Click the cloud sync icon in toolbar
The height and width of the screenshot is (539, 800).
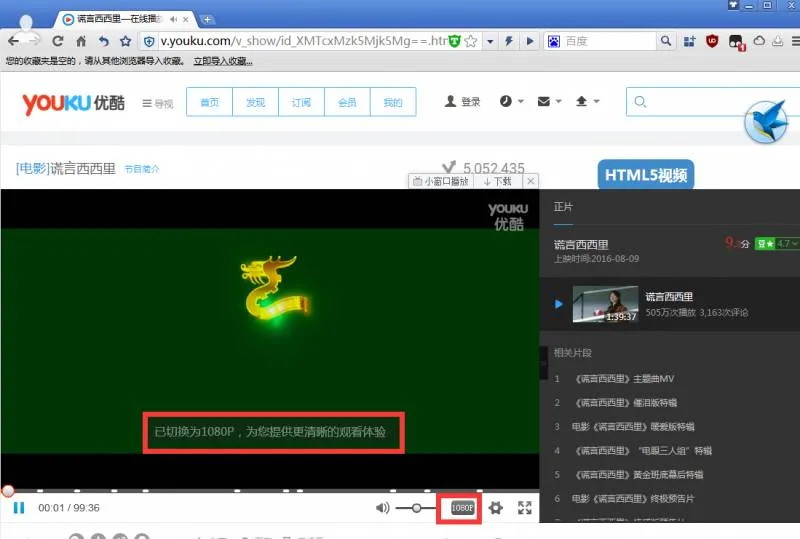click(x=759, y=41)
